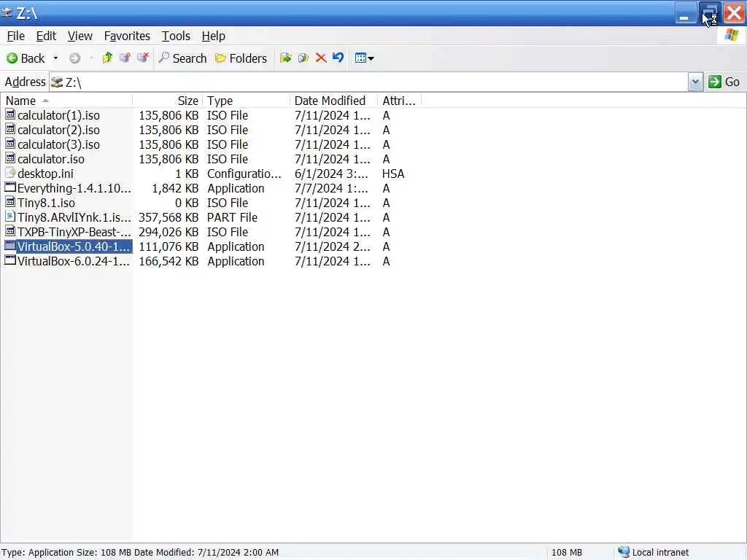This screenshot has width=747, height=560.
Task: Open the Favorites menu
Action: pyautogui.click(x=127, y=36)
